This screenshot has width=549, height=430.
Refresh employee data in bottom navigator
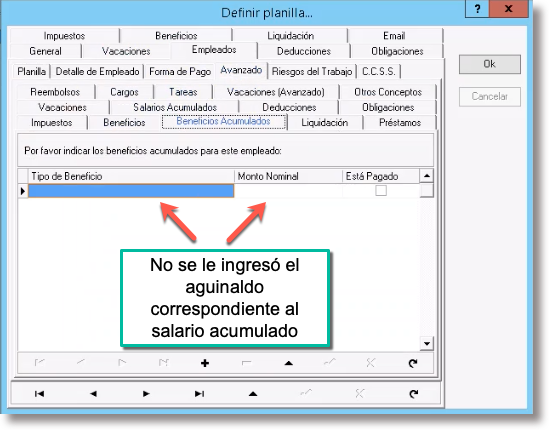(414, 394)
